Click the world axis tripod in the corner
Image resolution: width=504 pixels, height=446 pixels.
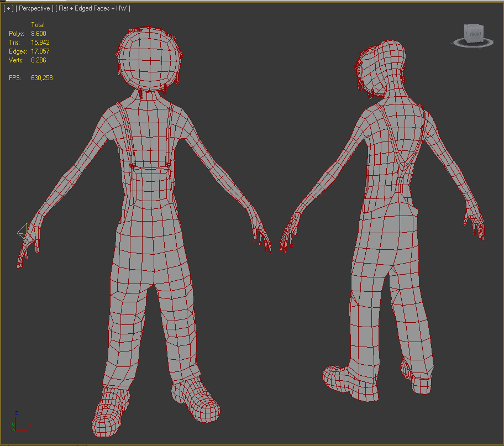[x=20, y=422]
